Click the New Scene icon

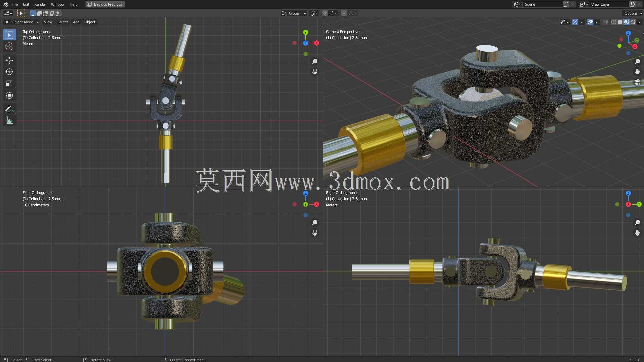[x=566, y=4]
